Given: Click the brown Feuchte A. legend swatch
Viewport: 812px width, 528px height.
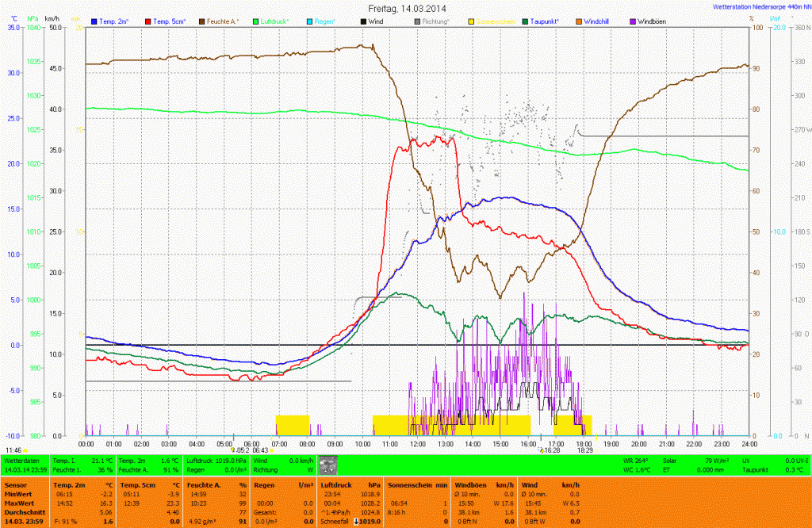Looking at the screenshot, I should [202, 21].
